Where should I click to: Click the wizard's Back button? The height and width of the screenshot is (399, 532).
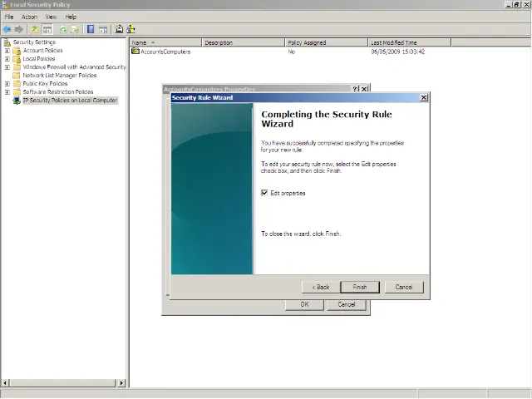coord(321,287)
